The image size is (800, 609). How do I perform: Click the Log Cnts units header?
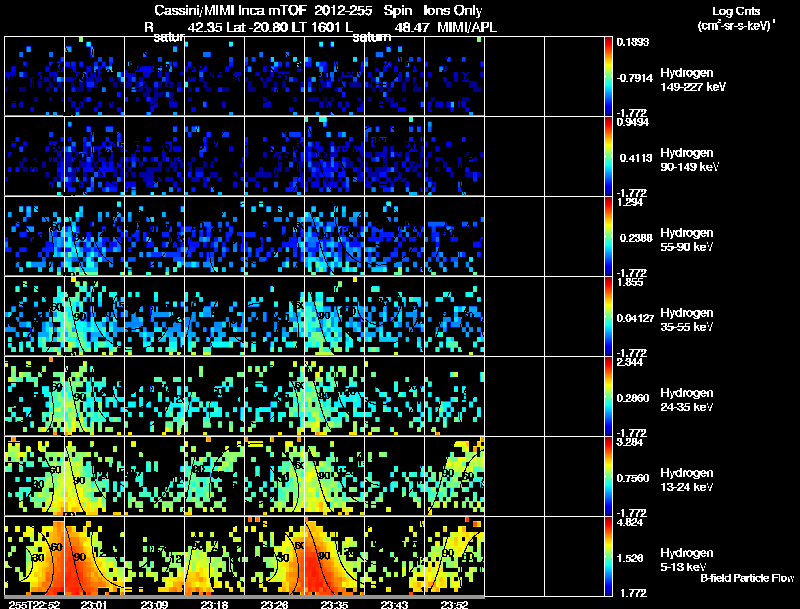[x=736, y=19]
